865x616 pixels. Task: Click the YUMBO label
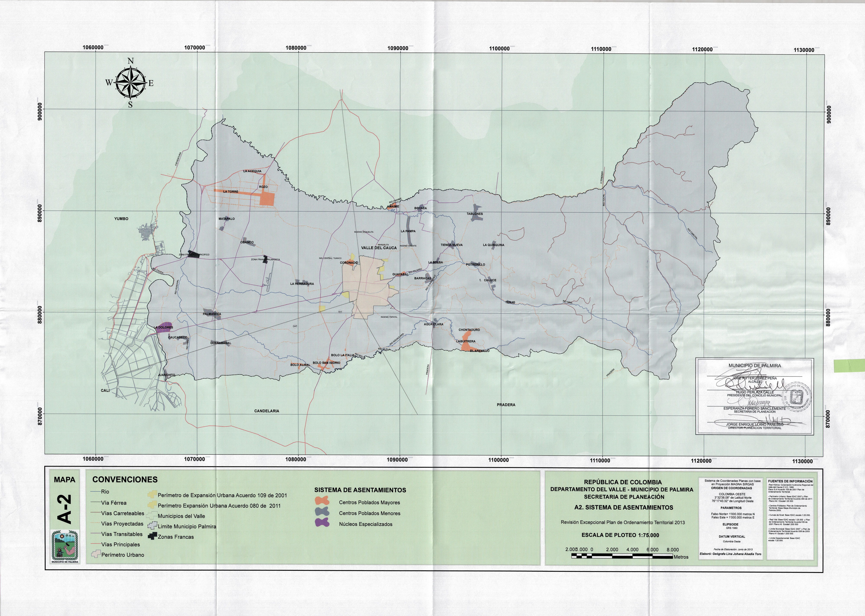tap(121, 219)
